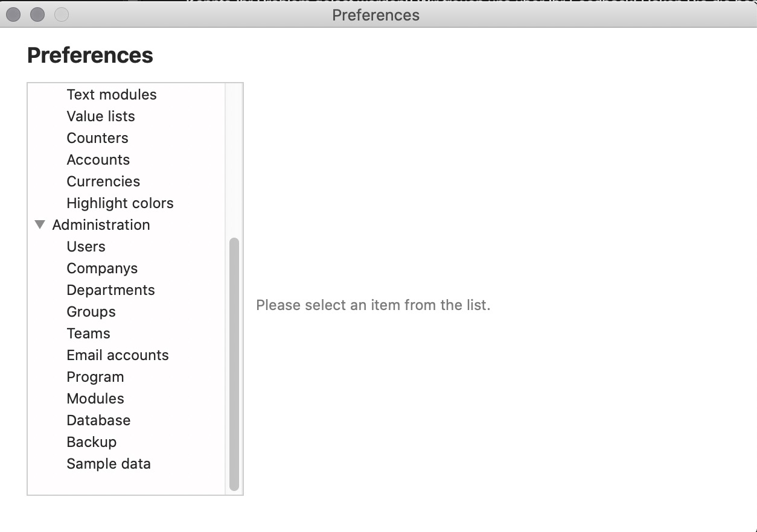Click the preferences list scrollbar thumb
Screen dimensions: 757x532
coord(234,364)
